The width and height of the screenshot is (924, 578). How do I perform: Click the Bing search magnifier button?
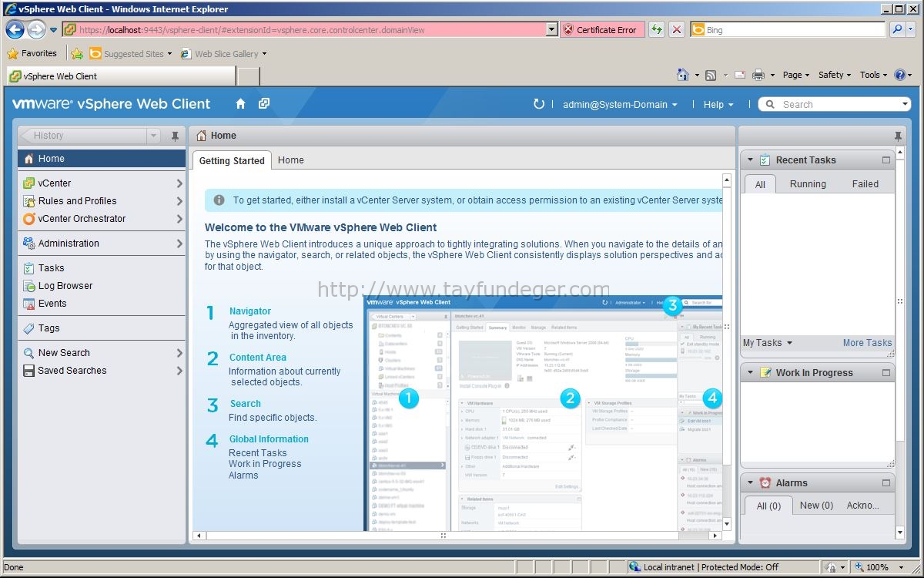tap(897, 29)
